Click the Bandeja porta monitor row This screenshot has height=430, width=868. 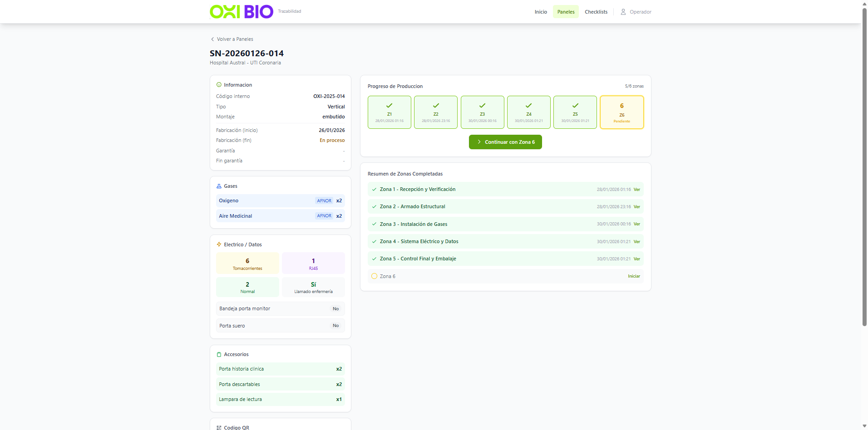click(281, 308)
